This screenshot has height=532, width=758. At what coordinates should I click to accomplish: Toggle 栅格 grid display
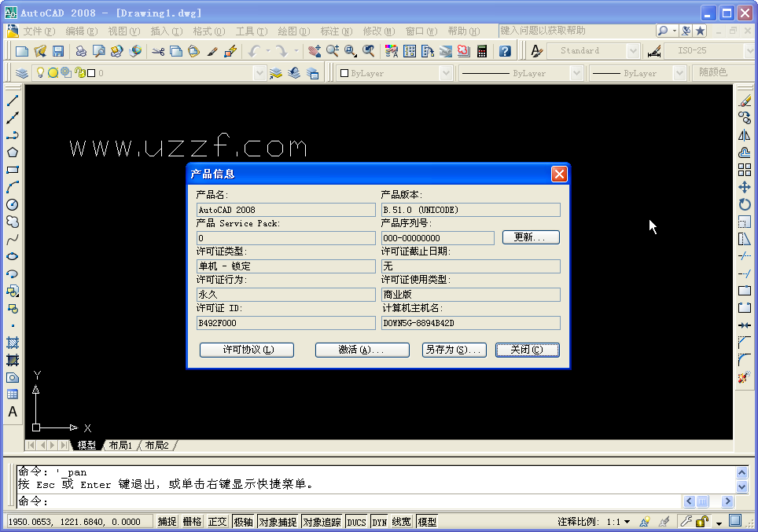click(x=191, y=520)
